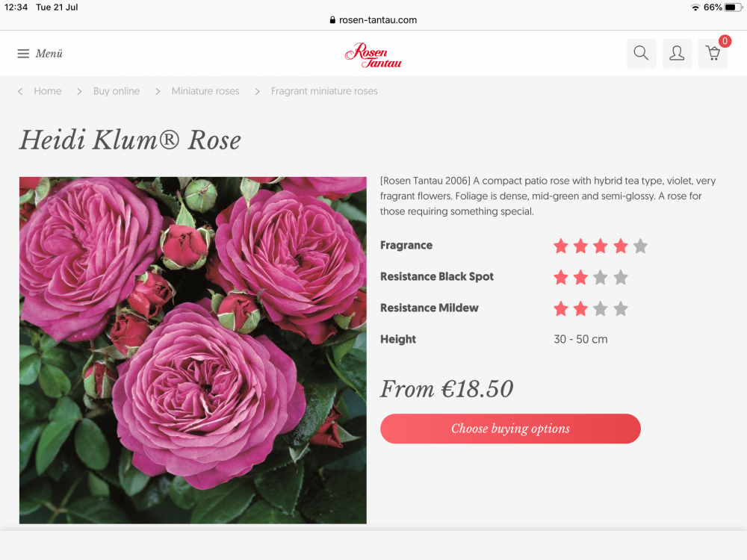
Task: Click the product description paragraph
Action: click(x=548, y=196)
